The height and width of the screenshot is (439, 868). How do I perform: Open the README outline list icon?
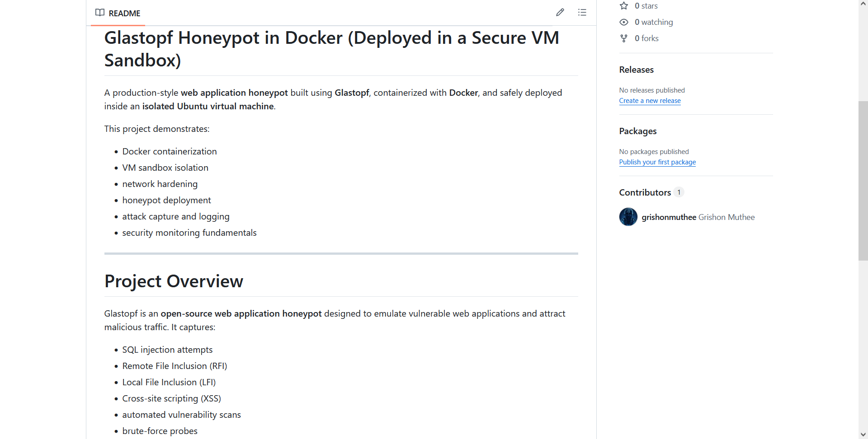coord(582,13)
